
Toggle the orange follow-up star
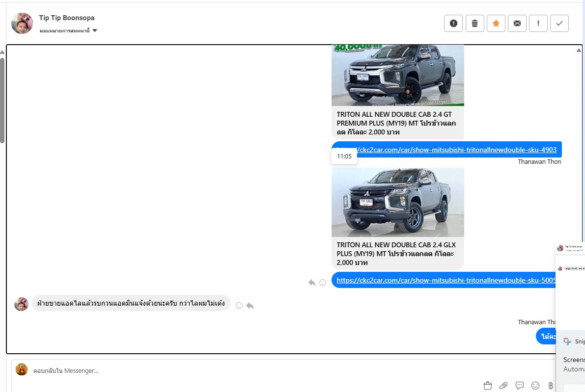click(x=496, y=23)
